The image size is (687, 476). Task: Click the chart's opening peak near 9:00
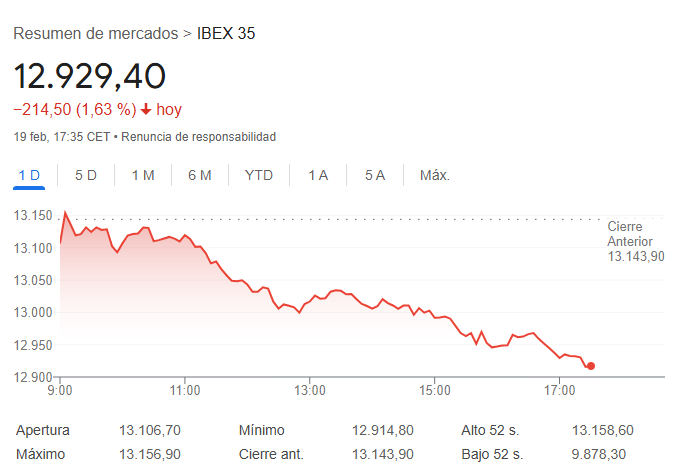pyautogui.click(x=66, y=212)
